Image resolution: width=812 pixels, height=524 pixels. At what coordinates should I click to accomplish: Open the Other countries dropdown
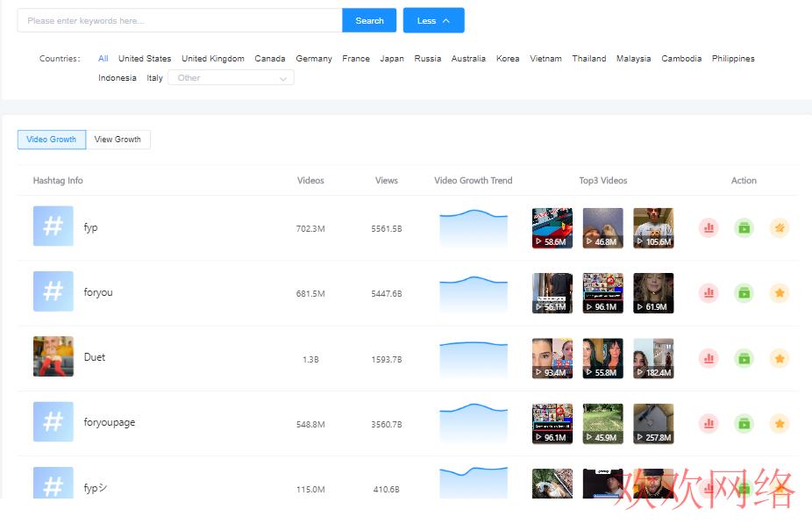231,78
